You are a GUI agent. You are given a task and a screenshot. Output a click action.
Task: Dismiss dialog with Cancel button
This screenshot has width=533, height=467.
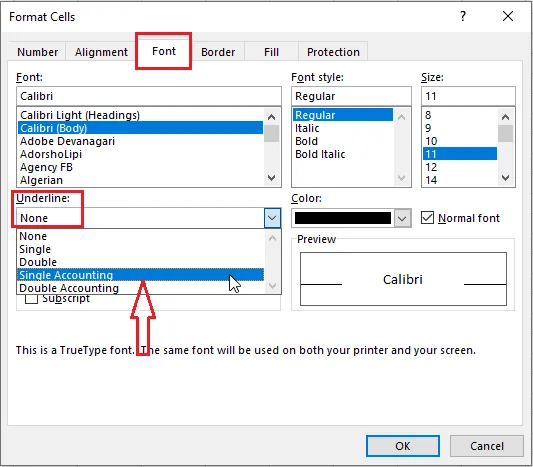(486, 446)
